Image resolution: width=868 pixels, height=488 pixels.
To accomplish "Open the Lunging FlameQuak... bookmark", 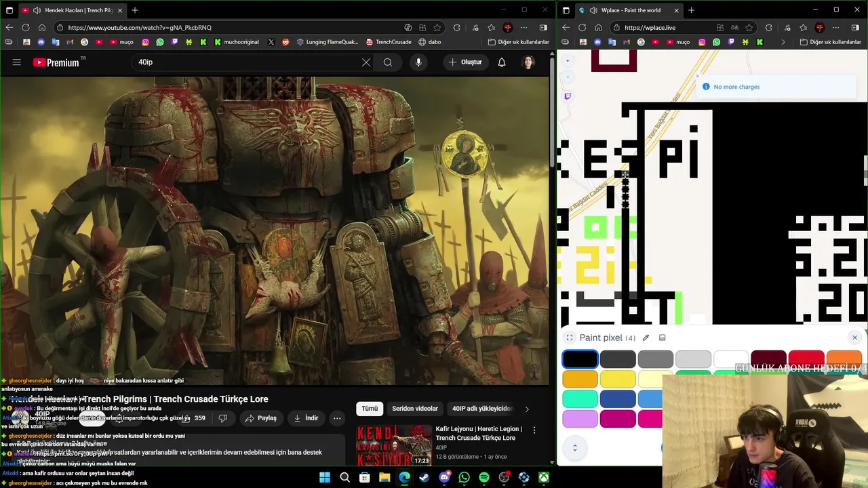I will (328, 42).
